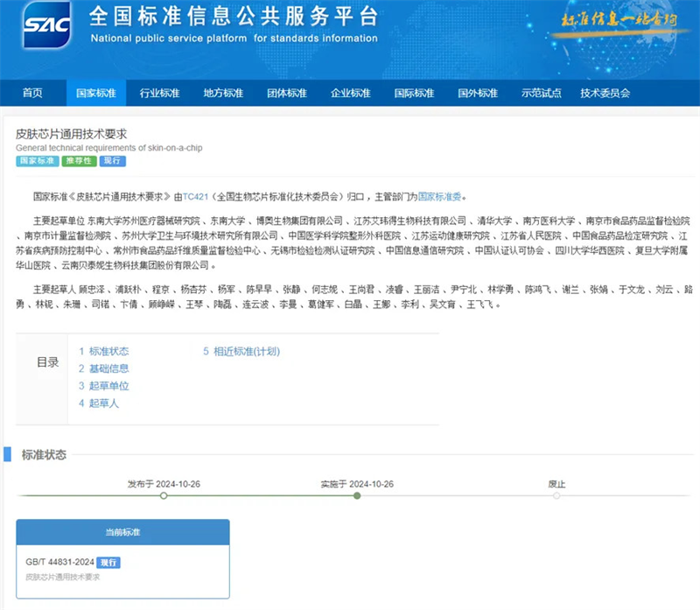The width and height of the screenshot is (700, 610).
Task: Select the 示范试点 navigation item
Action: click(x=541, y=94)
